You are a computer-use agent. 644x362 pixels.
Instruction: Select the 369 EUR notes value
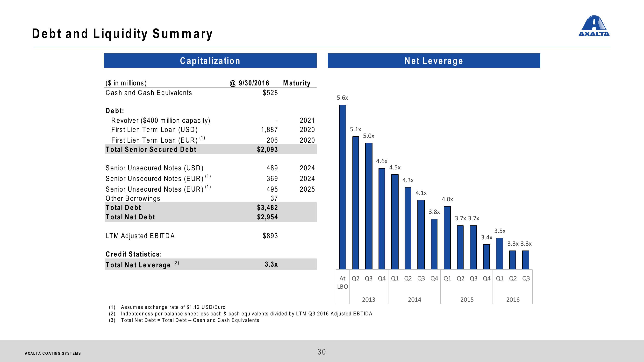tap(272, 179)
